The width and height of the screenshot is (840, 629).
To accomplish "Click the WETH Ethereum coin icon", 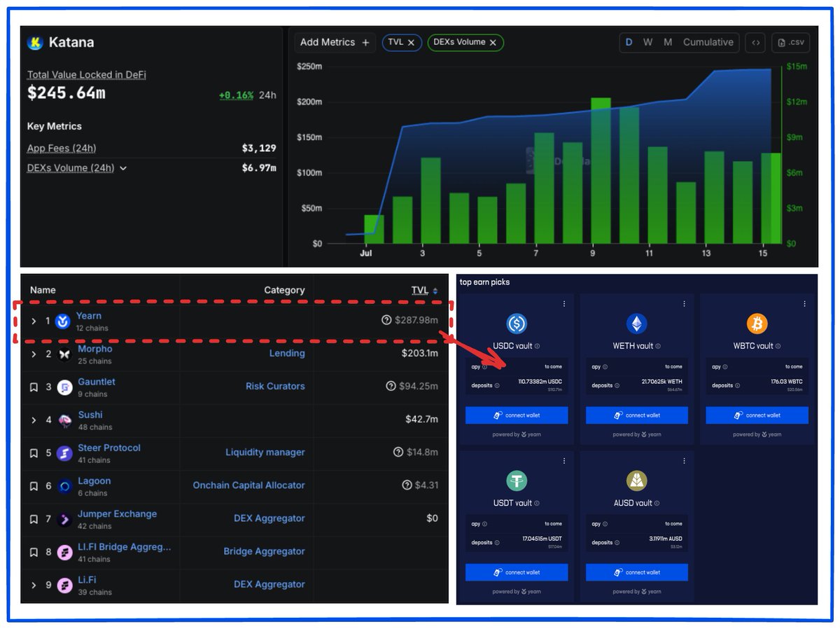I will [637, 324].
